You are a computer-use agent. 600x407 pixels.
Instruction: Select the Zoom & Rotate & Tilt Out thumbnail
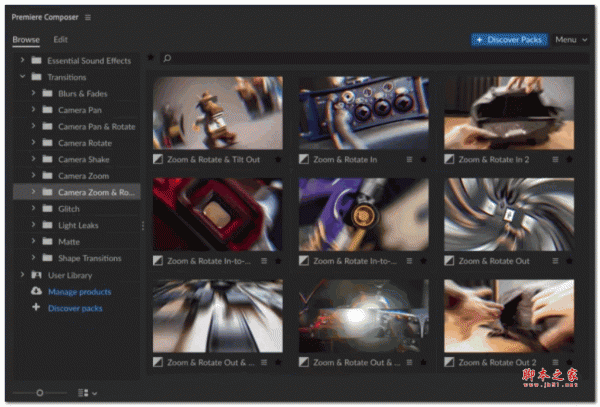coord(218,113)
